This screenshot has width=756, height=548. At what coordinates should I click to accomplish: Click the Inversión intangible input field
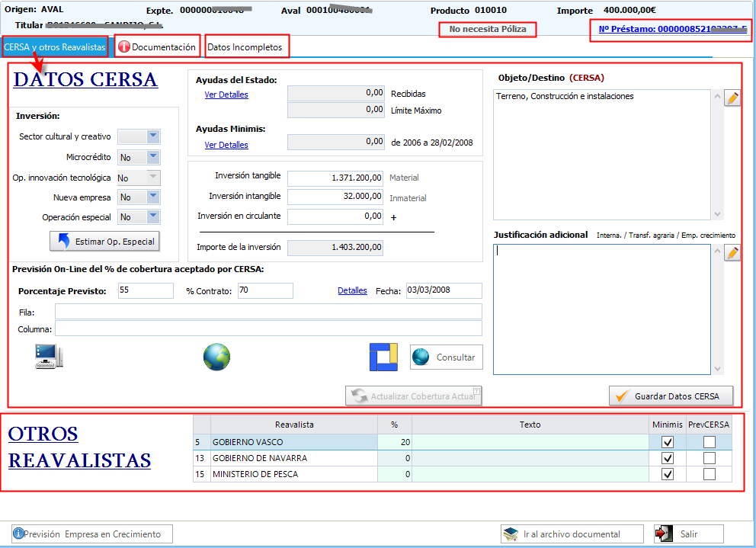tap(335, 197)
